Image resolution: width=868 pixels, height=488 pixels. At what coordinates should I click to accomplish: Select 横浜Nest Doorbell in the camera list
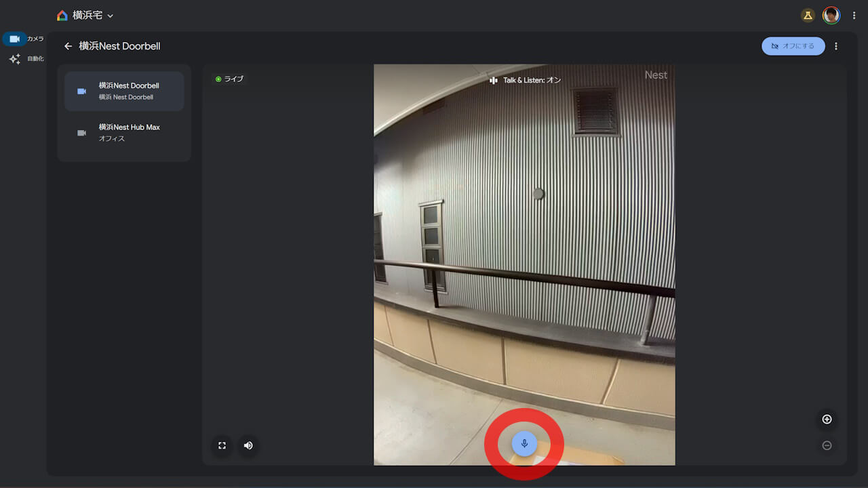pos(124,91)
